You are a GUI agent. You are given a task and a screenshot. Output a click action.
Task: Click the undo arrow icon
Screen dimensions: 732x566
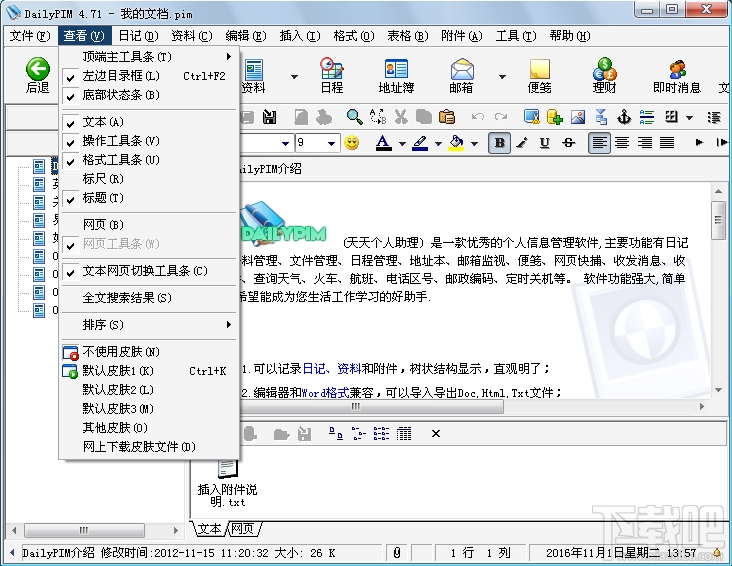478,117
